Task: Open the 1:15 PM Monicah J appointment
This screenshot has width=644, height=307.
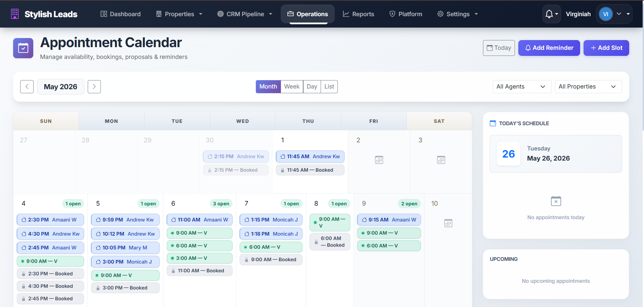Action: click(x=271, y=220)
